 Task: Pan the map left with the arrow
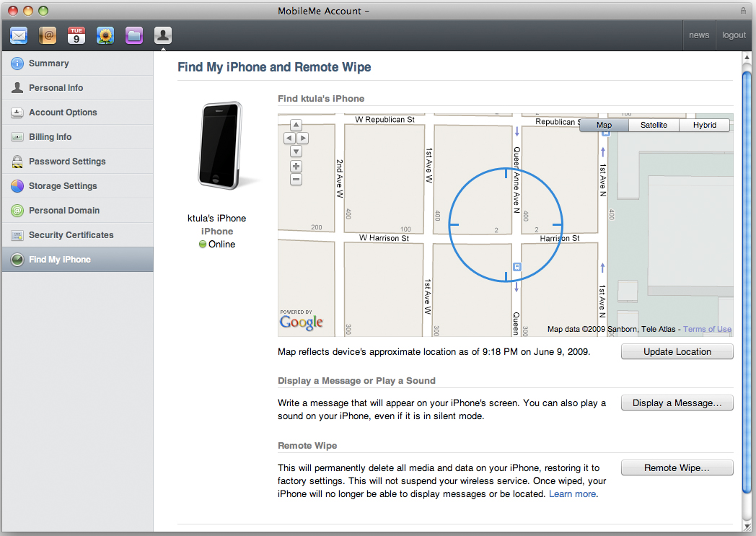pos(289,139)
